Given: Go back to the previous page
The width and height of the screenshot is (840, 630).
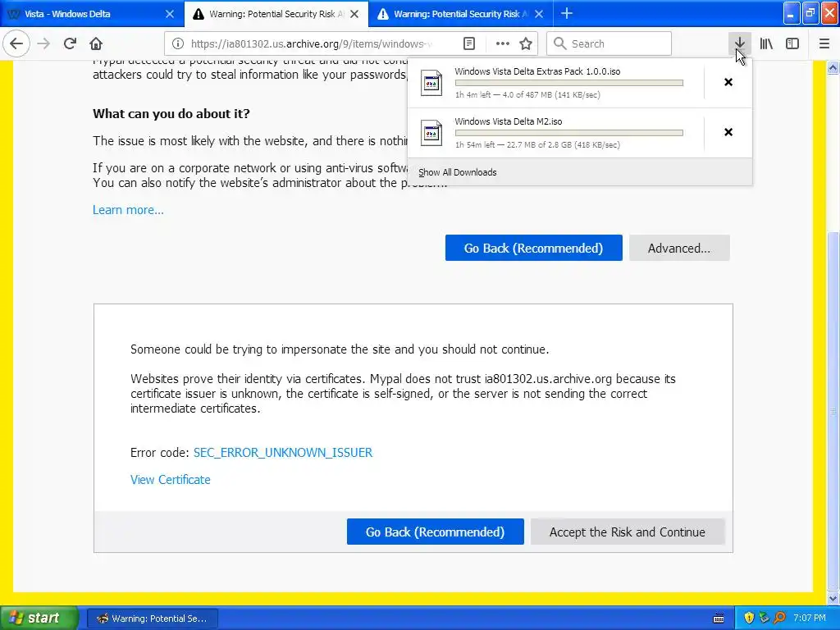Looking at the screenshot, I should point(16,43).
